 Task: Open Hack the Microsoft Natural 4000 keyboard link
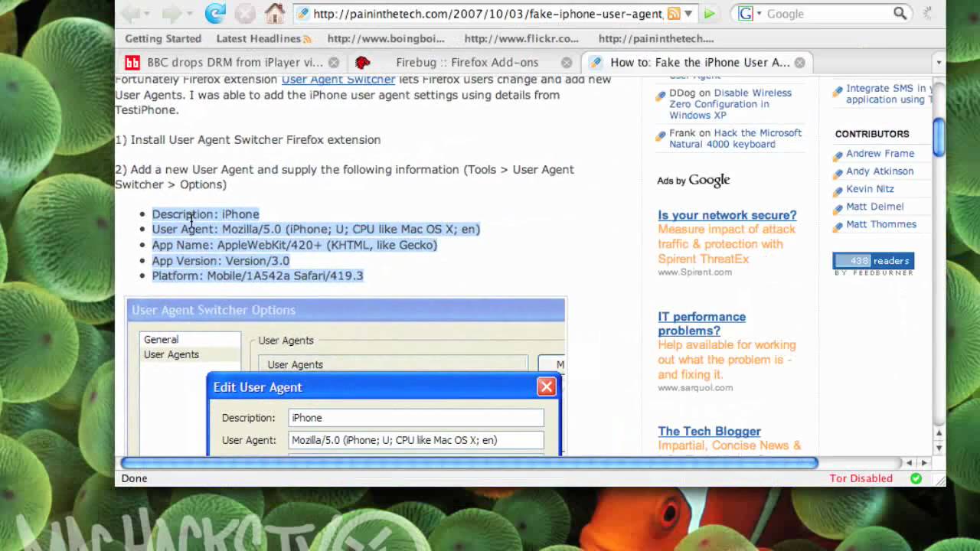tap(736, 139)
